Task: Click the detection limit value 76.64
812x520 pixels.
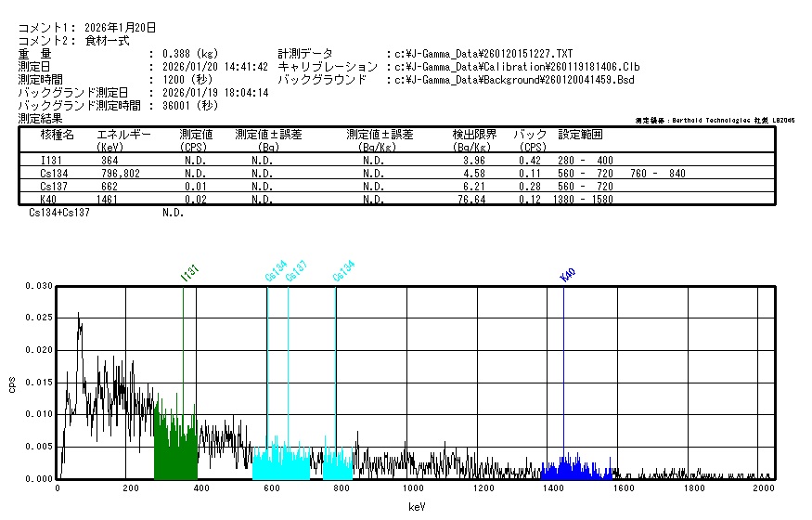Action: coord(473,200)
